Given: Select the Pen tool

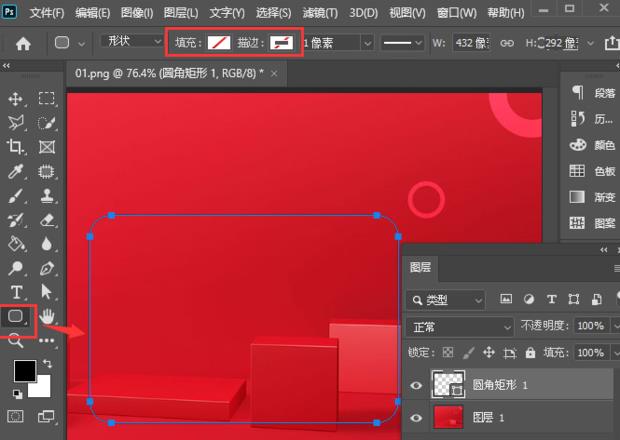Looking at the screenshot, I should [x=46, y=268].
